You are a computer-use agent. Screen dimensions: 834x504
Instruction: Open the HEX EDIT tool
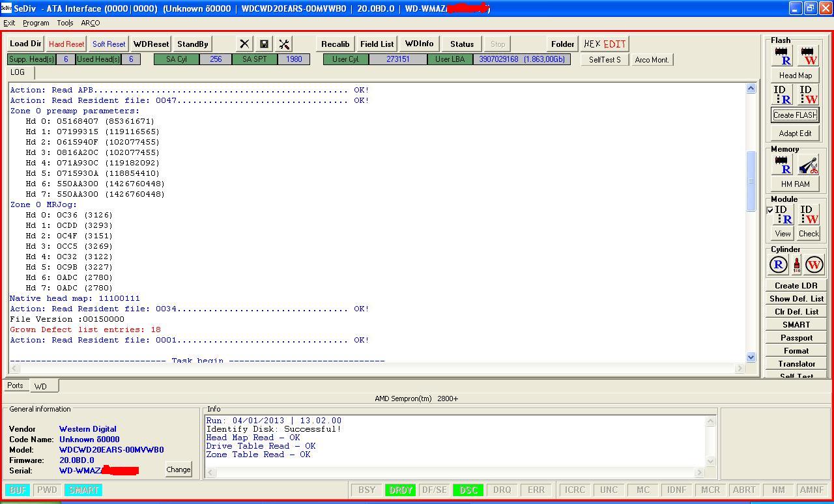[605, 44]
